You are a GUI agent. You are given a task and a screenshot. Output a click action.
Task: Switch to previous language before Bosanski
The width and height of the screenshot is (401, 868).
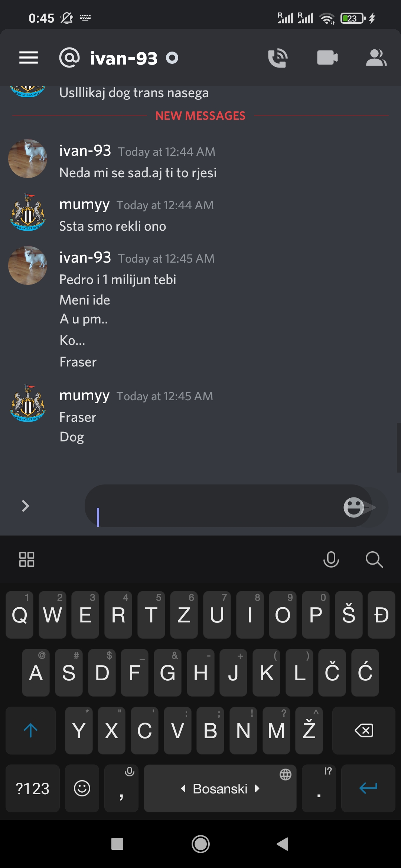[x=183, y=788]
